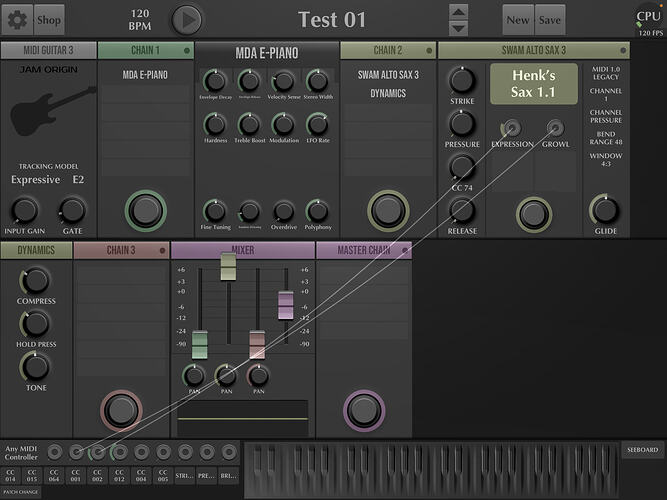Viewport: 667px width, 500px height.
Task: Click the Envelope Decay knob
Action: pyautogui.click(x=215, y=81)
